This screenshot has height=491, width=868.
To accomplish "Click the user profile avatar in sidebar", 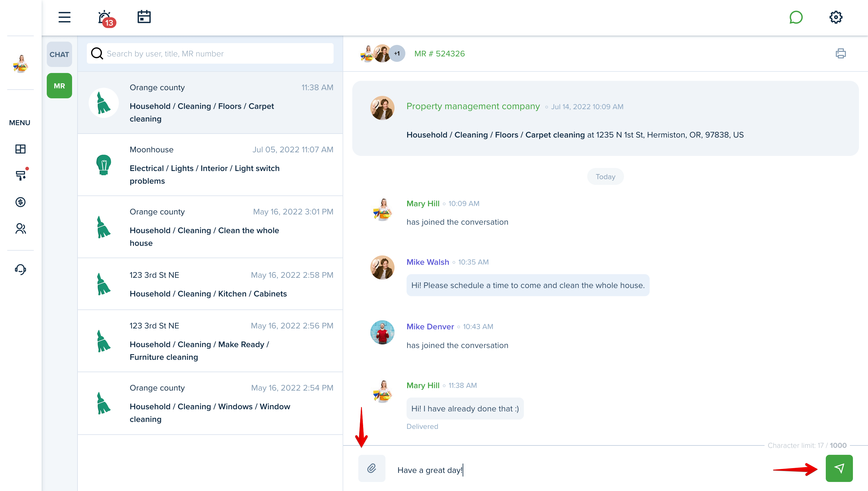I will pos(21,63).
